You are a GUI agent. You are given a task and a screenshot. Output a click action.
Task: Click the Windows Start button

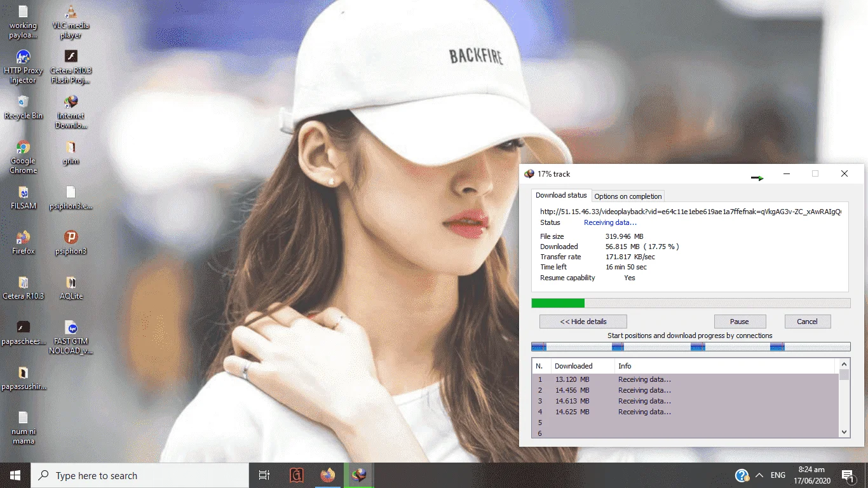point(15,475)
